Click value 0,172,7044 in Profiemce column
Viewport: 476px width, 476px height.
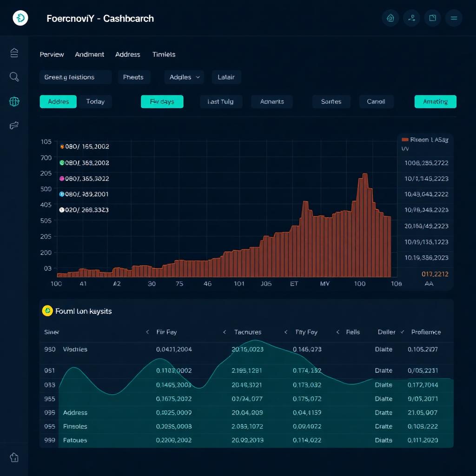[423, 385]
